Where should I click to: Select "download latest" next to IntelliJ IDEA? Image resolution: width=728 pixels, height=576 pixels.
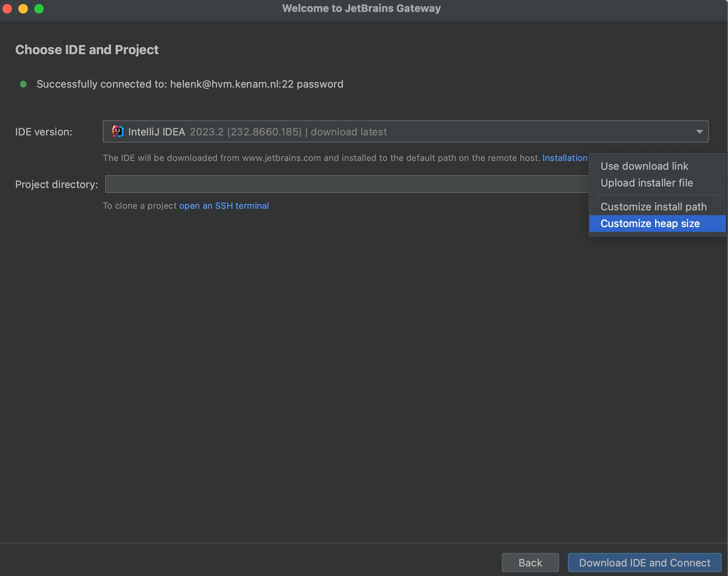pyautogui.click(x=348, y=131)
